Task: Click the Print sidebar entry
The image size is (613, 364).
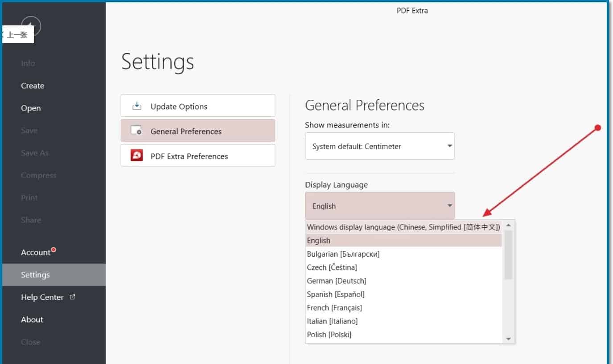Action: tap(29, 197)
